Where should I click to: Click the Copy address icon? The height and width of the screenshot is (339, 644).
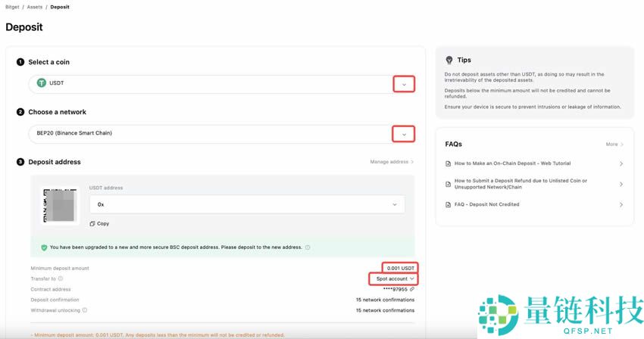tap(92, 224)
